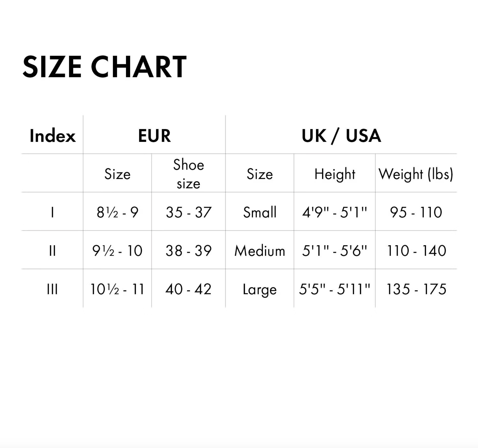Select the 9½ - 10 EUR size cell
The image size is (478, 448).
point(117,251)
